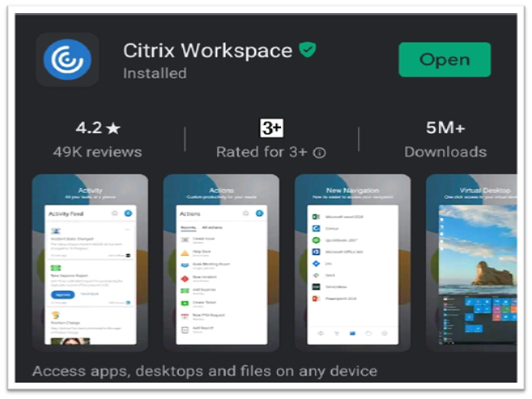Image resolution: width=532 pixels, height=399 pixels.
Task: Click the 5M+ downloads count
Action: click(x=445, y=128)
